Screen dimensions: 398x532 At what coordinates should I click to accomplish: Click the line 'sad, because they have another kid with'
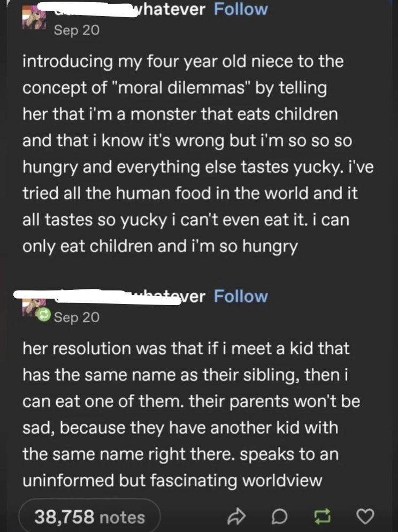180,428
